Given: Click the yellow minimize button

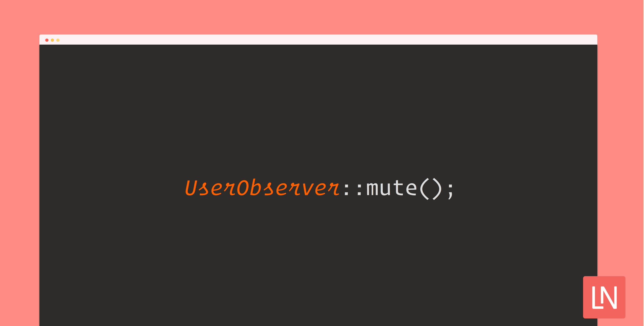Looking at the screenshot, I should (53, 40).
